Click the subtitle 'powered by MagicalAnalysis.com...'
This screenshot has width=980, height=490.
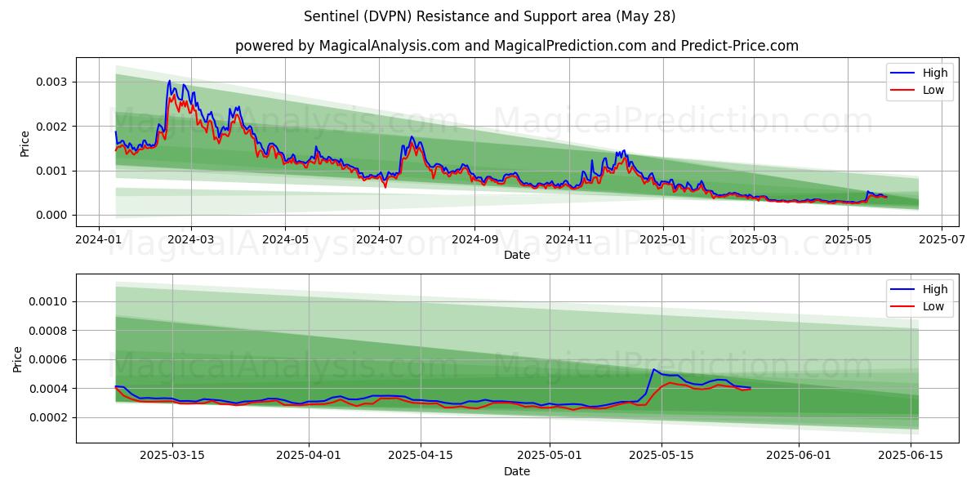pos(517,46)
